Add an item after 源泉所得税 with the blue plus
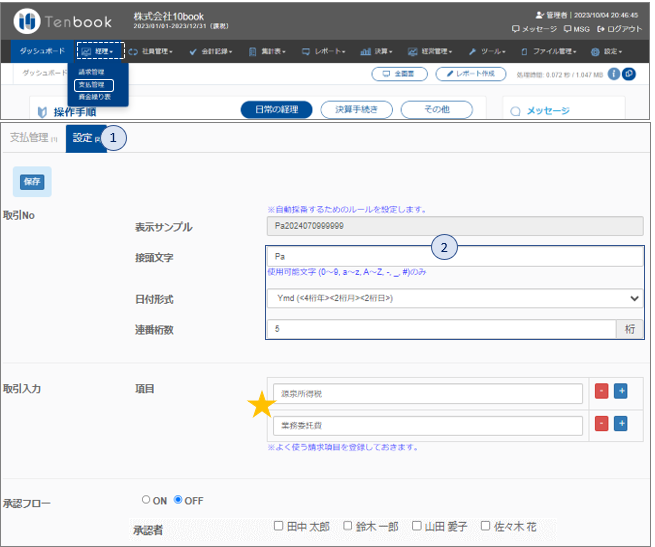This screenshot has height=547, width=655. click(x=621, y=392)
